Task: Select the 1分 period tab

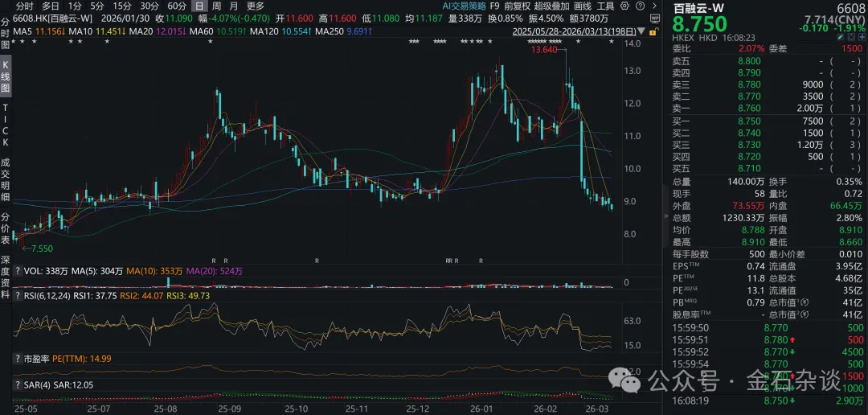Action: 75,6
